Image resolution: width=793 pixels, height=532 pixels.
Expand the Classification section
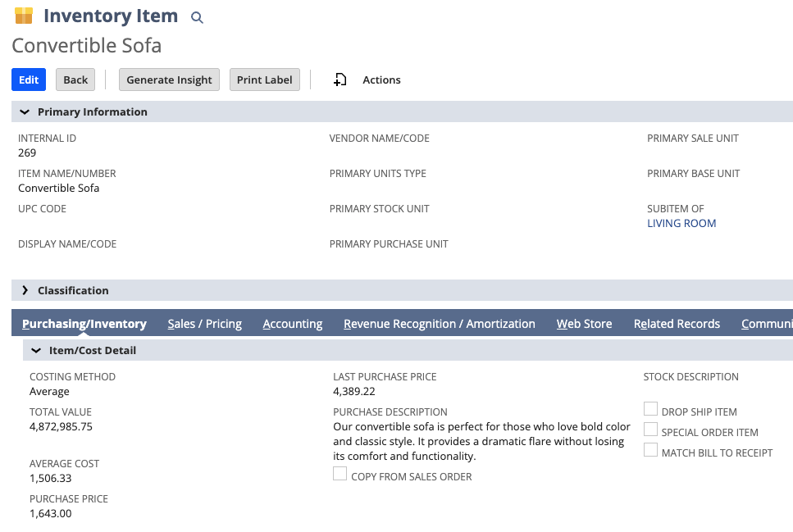tap(25, 290)
